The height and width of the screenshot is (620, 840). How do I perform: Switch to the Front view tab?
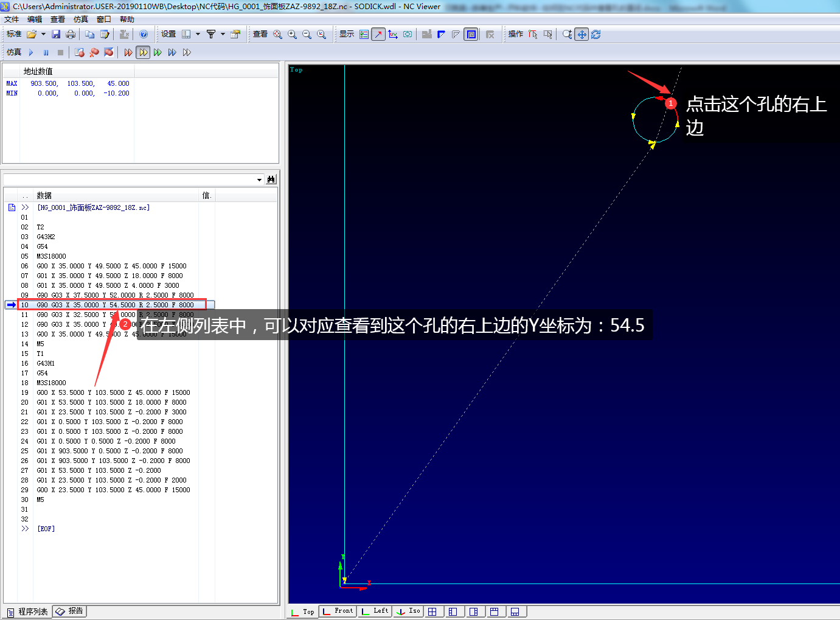(x=338, y=611)
